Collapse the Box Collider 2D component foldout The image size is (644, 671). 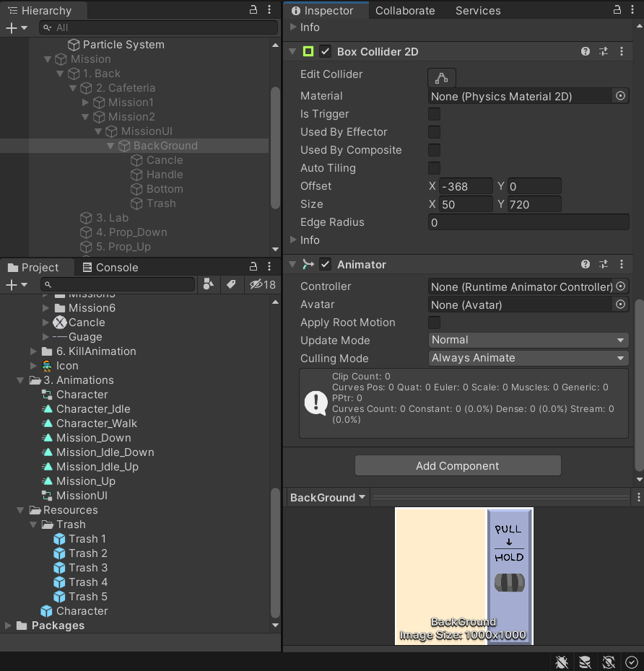(x=293, y=52)
